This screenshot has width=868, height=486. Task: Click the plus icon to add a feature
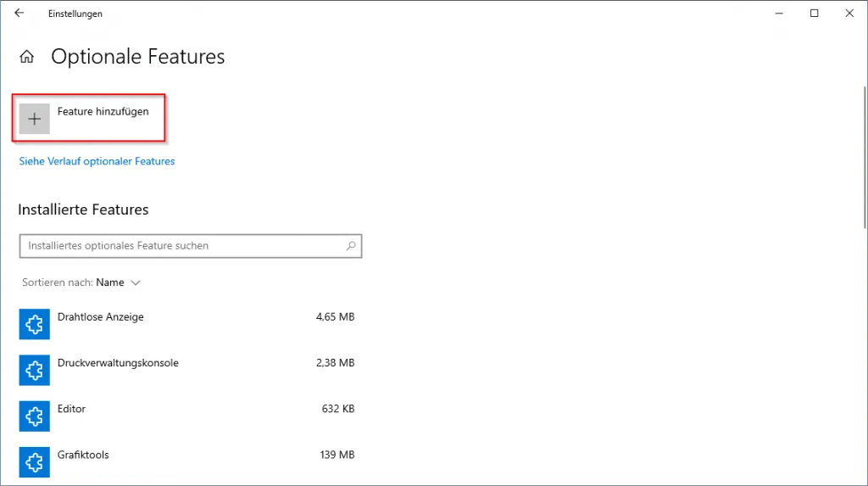coord(35,120)
